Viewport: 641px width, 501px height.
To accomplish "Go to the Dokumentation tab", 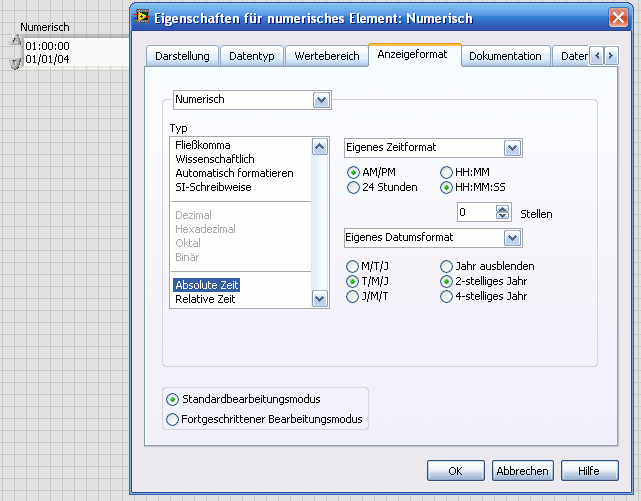I will click(505, 56).
